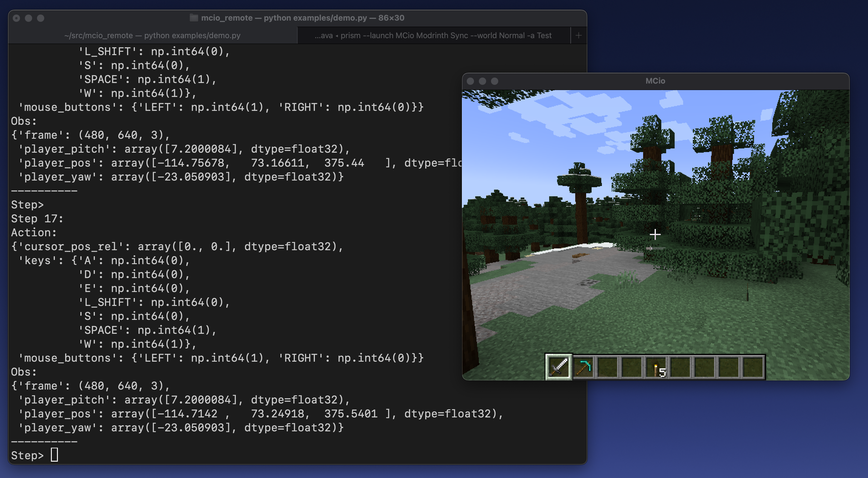Minimize the MCio game window
Screen dimensions: 868x478
click(x=482, y=81)
